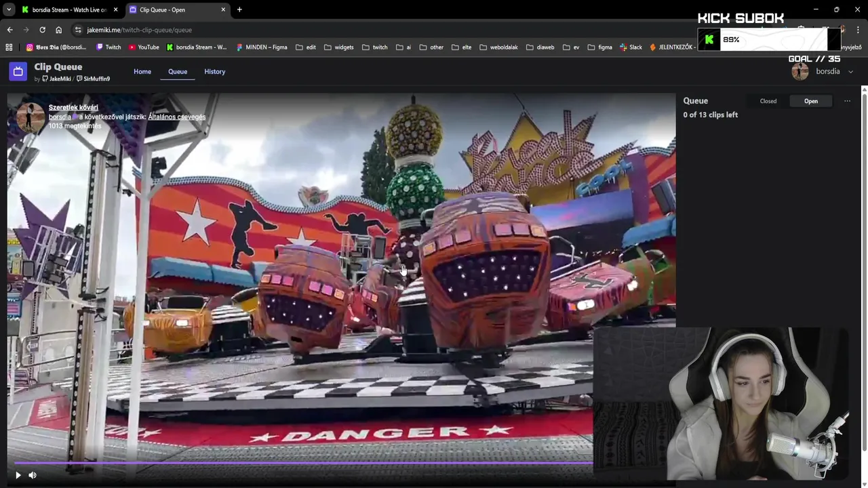Open the site information icon in address bar

click(78, 30)
